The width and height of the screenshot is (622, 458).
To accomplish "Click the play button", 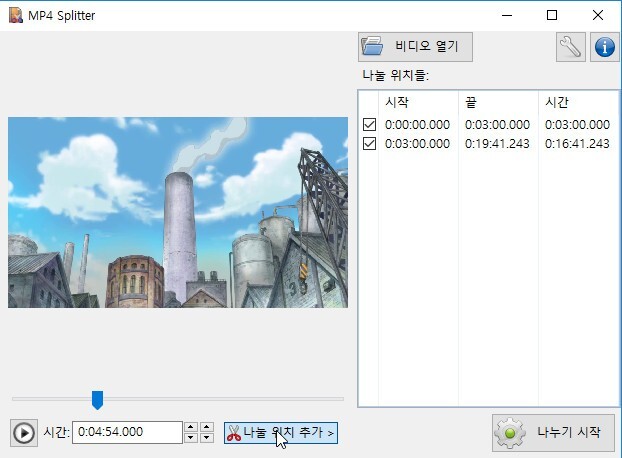I will (x=24, y=433).
